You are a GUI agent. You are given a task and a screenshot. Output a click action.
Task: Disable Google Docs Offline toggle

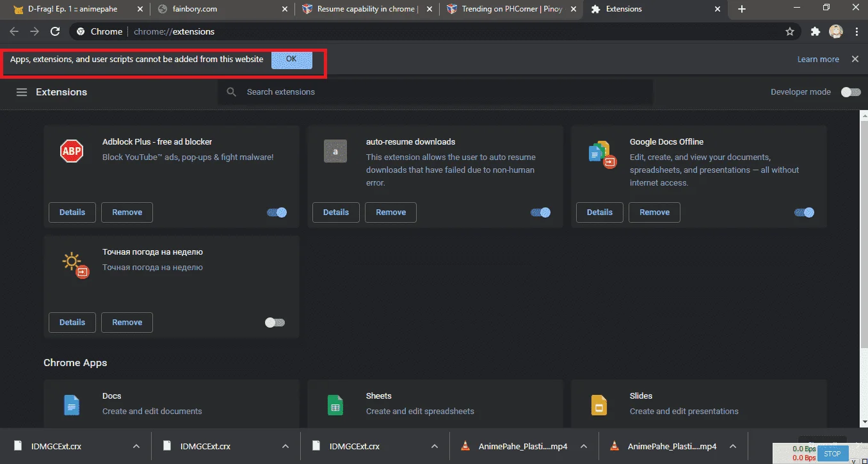click(x=805, y=212)
